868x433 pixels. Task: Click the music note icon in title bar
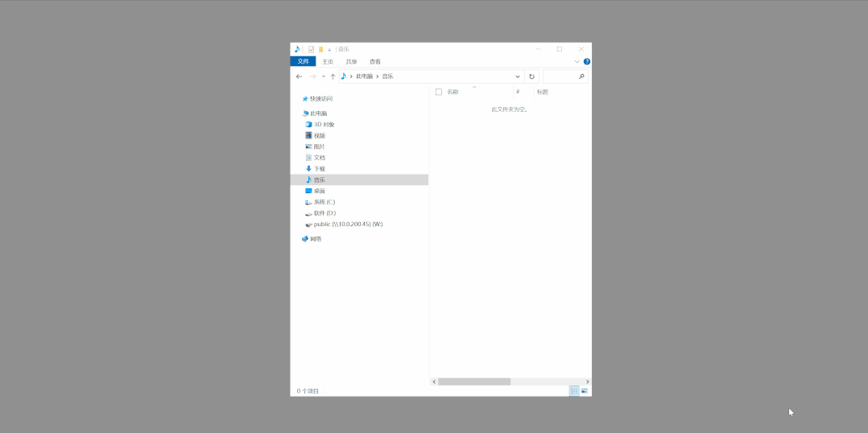pos(296,49)
